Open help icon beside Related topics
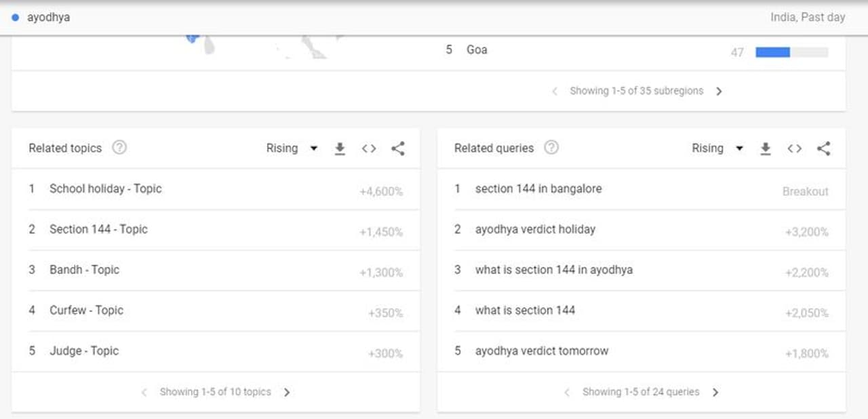868x419 pixels. pos(119,148)
